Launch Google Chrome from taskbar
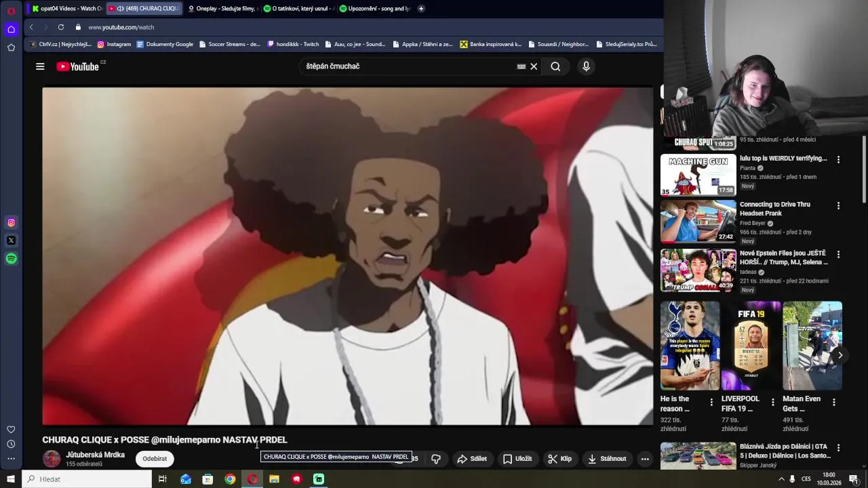 tap(230, 479)
